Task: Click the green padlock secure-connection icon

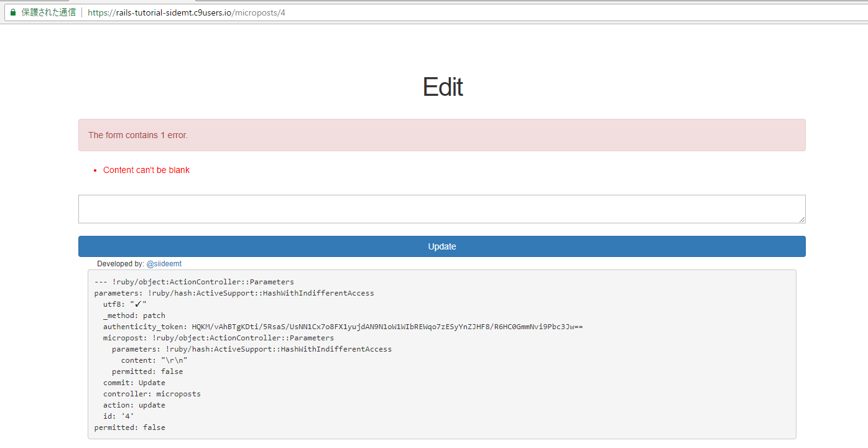Action: point(13,12)
